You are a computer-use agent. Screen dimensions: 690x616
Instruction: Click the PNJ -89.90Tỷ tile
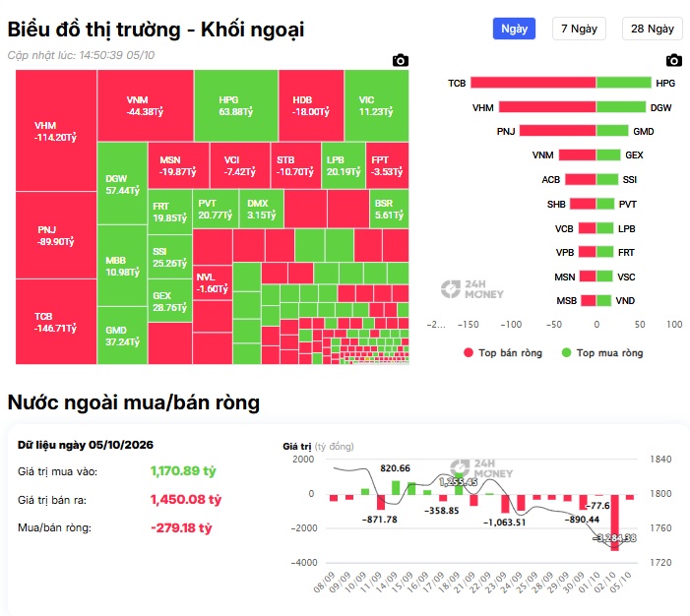(56, 235)
